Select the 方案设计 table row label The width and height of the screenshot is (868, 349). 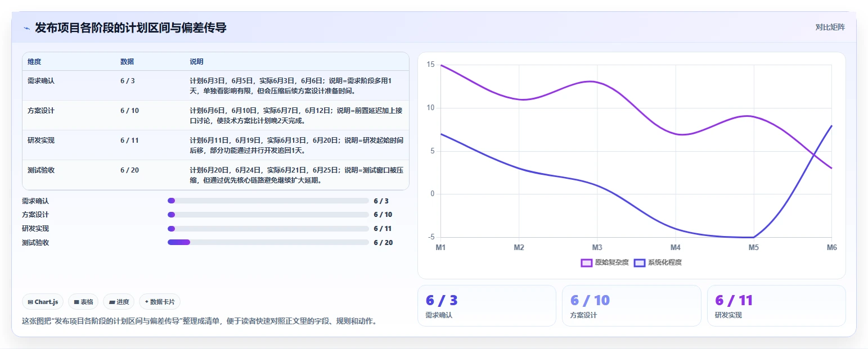[41, 110]
